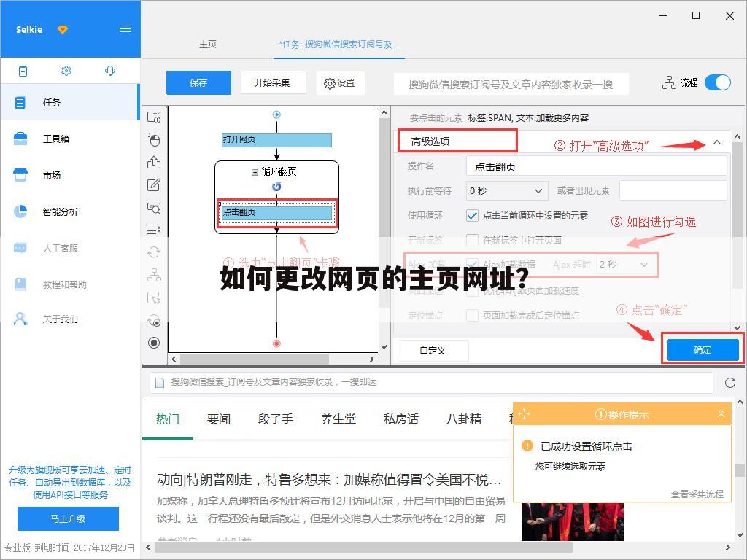Select the dropdown list switch tool icon
Viewport: 747px width, 560px height.
[x=154, y=230]
